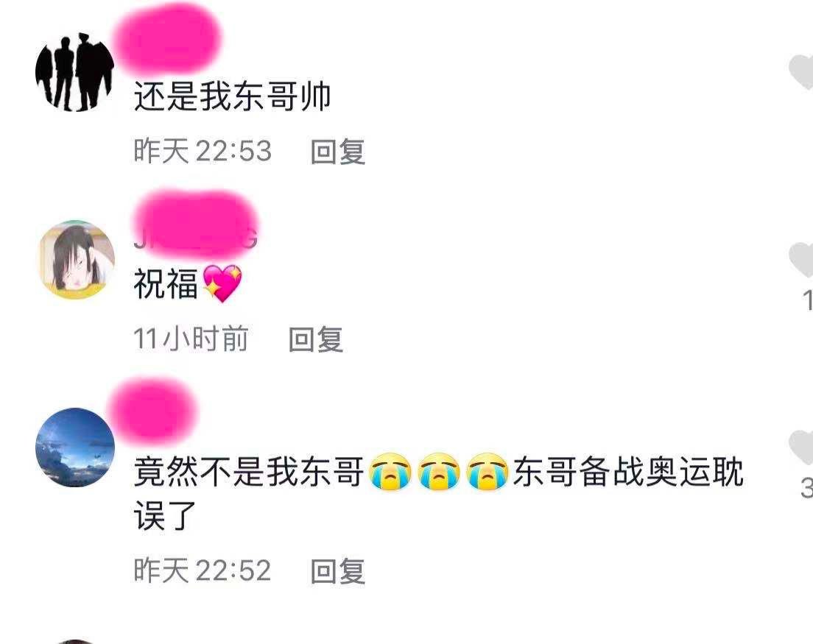
Task: Like the 祝福 comment with heart icon
Action: click(x=801, y=260)
